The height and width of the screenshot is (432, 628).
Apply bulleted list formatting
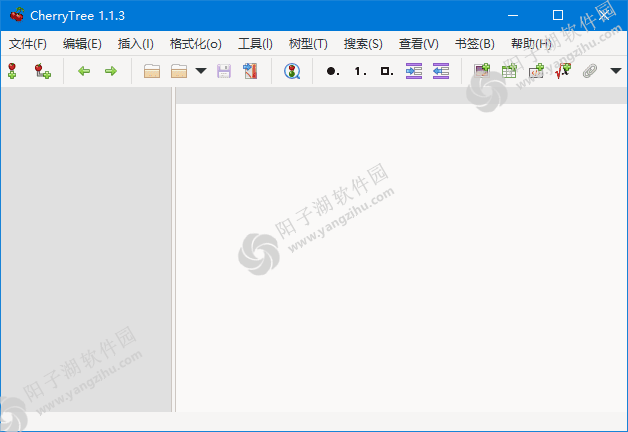click(x=332, y=71)
